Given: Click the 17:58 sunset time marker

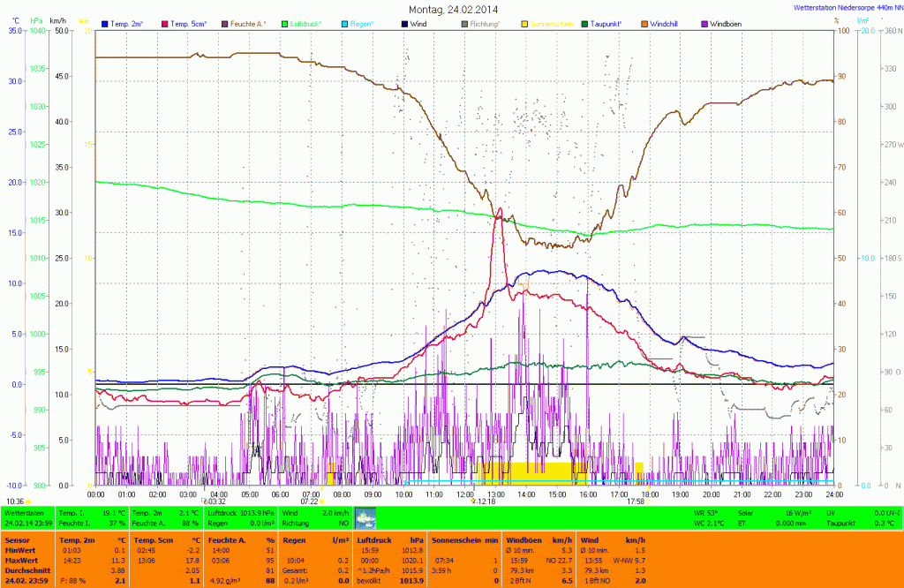Looking at the screenshot, I should click(x=636, y=501).
